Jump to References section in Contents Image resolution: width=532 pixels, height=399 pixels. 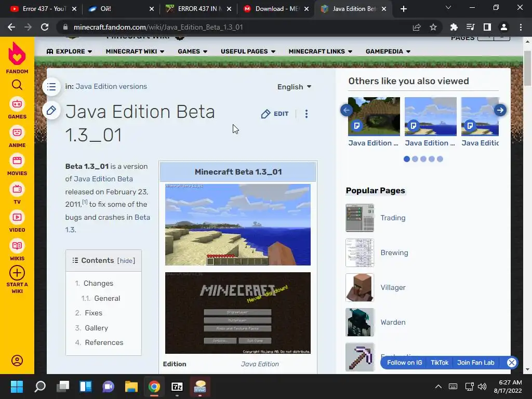click(x=104, y=342)
